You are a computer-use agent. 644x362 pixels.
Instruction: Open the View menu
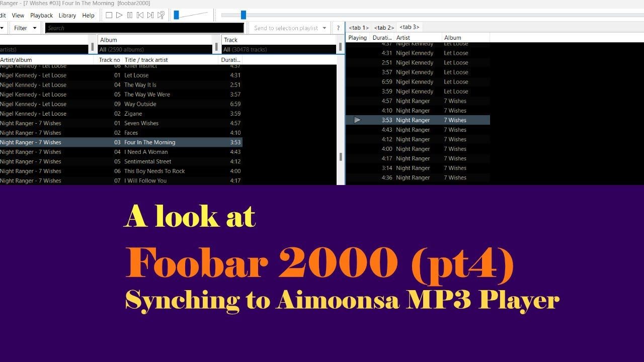click(x=18, y=16)
